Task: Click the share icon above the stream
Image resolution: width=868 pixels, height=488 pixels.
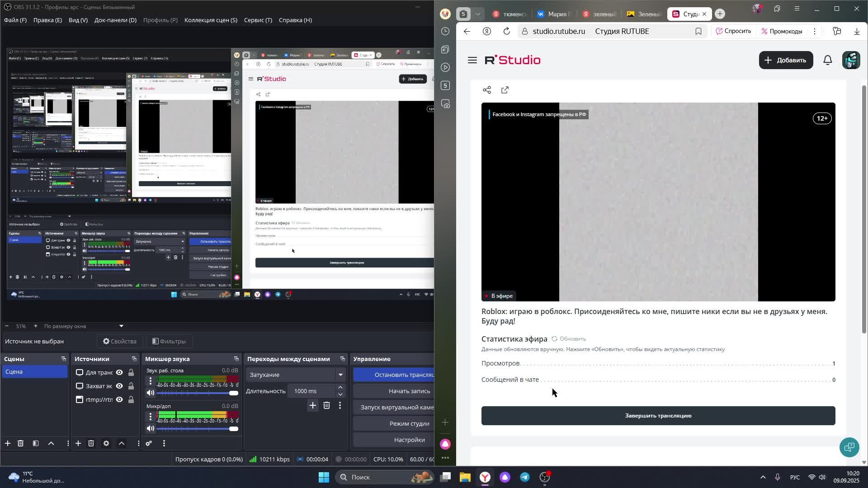Action: tap(487, 90)
